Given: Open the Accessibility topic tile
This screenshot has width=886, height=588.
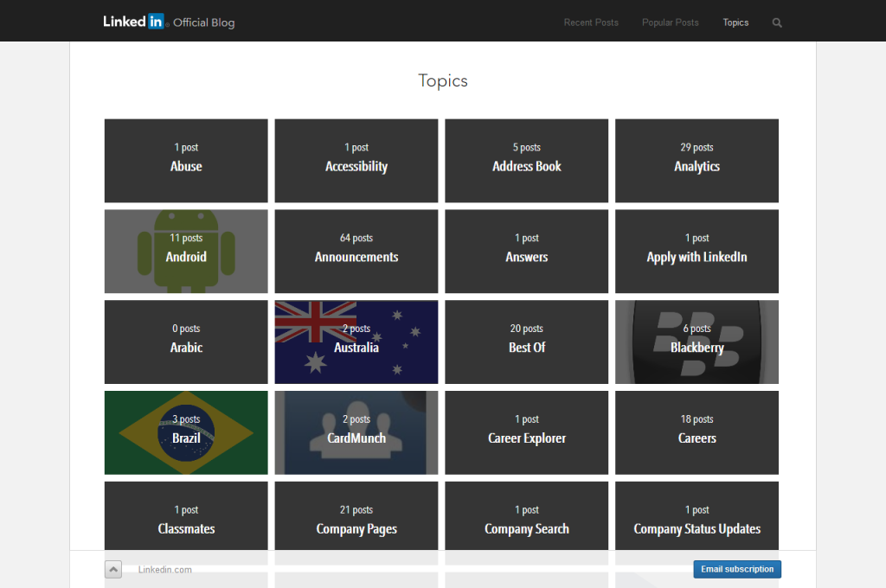Looking at the screenshot, I should pyautogui.click(x=356, y=161).
